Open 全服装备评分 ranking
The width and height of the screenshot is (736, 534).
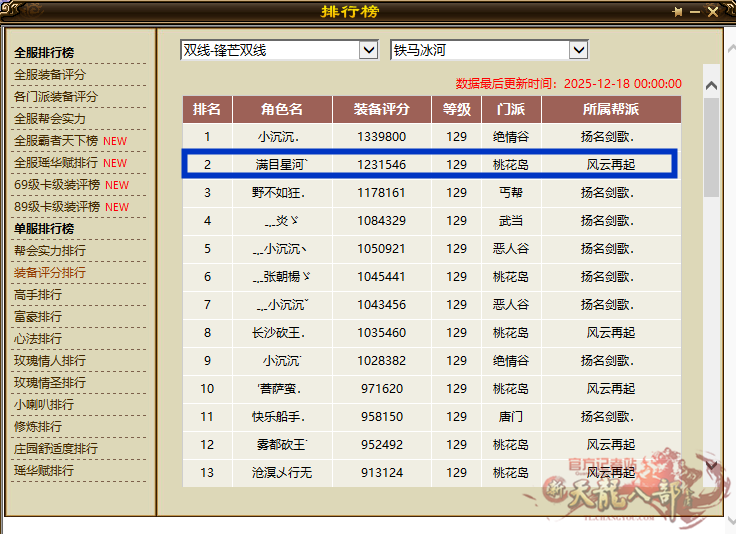pos(50,75)
